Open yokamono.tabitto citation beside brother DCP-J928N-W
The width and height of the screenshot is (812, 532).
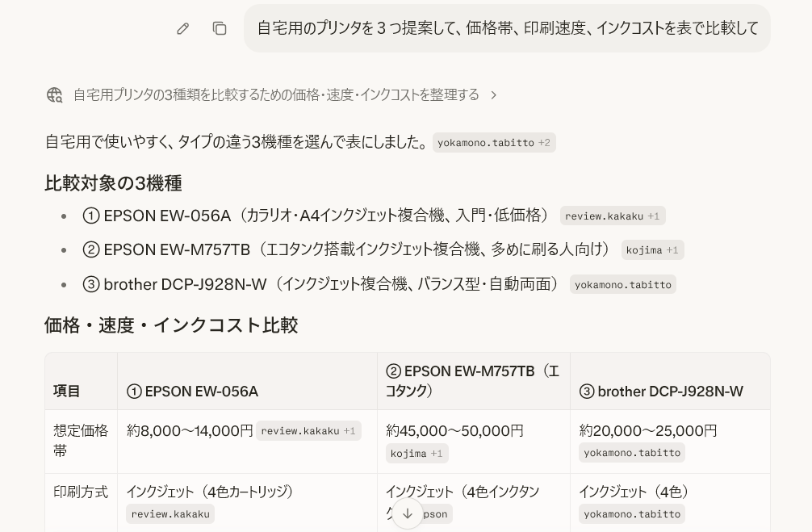(623, 284)
